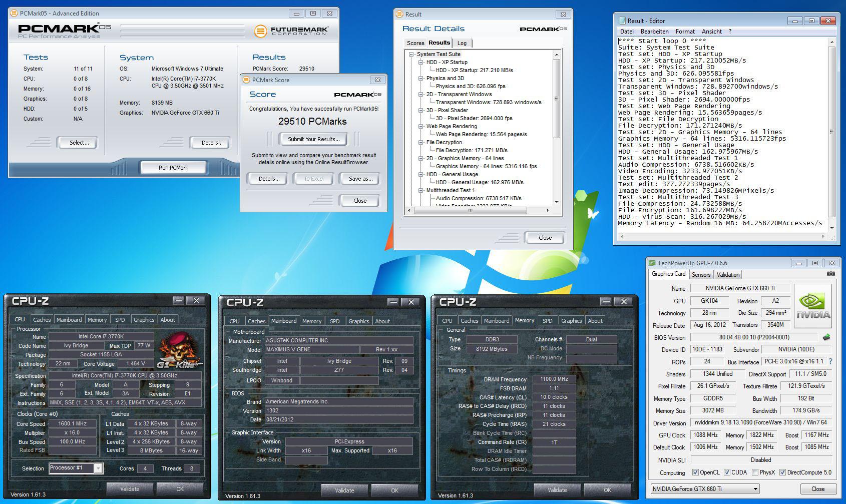Collapse the HDD - XP Startup node
Screen dimensions: 846x504
(421, 62)
